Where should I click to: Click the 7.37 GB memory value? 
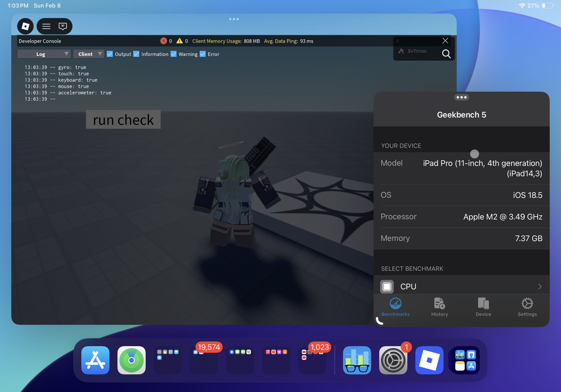click(529, 238)
